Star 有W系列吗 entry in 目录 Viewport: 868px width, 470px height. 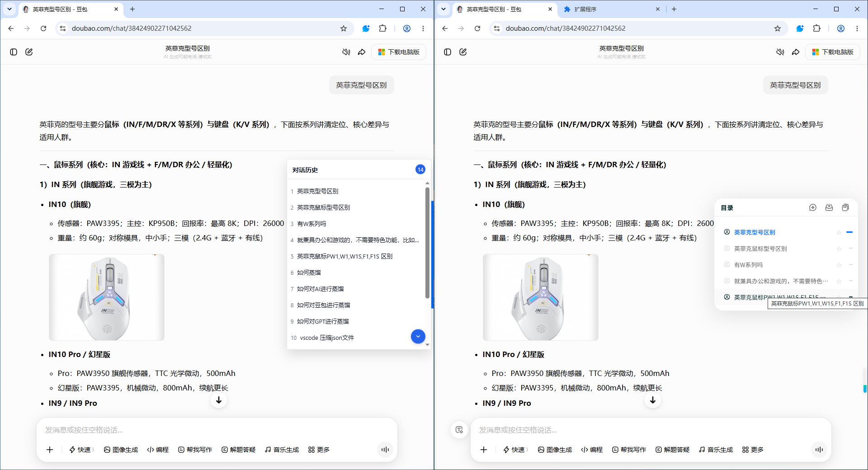pyautogui.click(x=839, y=265)
